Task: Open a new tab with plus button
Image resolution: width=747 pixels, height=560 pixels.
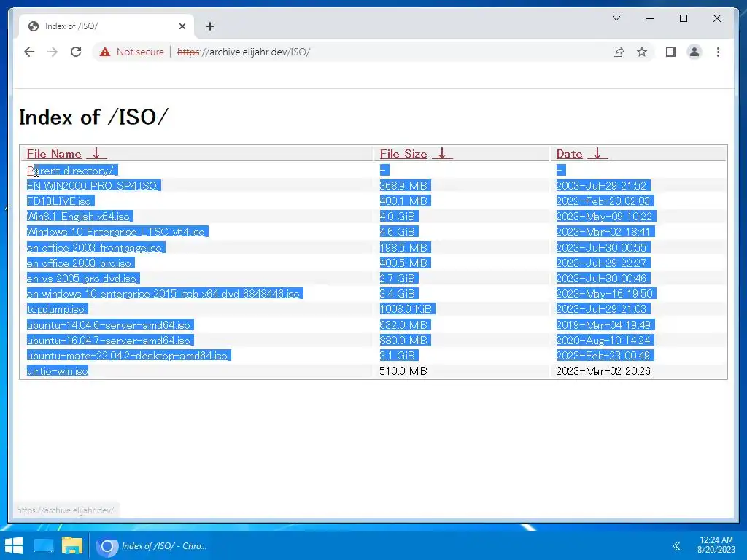Action: 210,26
